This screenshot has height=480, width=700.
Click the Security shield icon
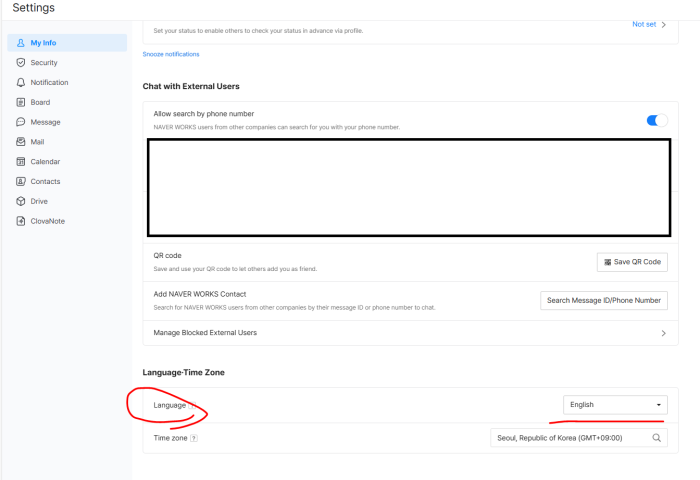point(20,63)
